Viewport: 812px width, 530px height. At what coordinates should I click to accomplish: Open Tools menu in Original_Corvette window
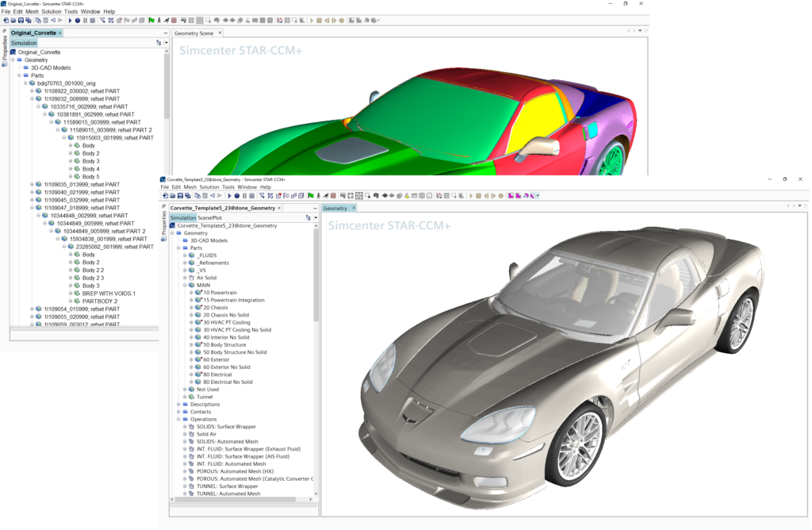pos(71,12)
